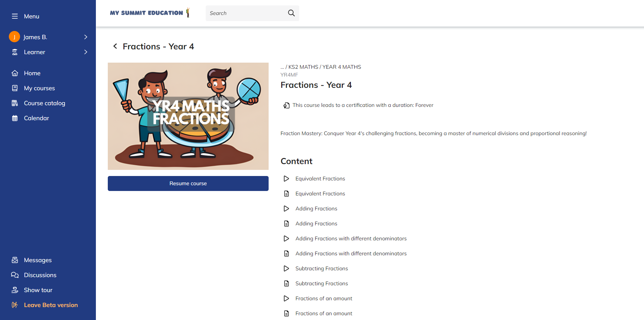This screenshot has height=320, width=644.
Task: Click the Home house icon
Action: click(15, 73)
